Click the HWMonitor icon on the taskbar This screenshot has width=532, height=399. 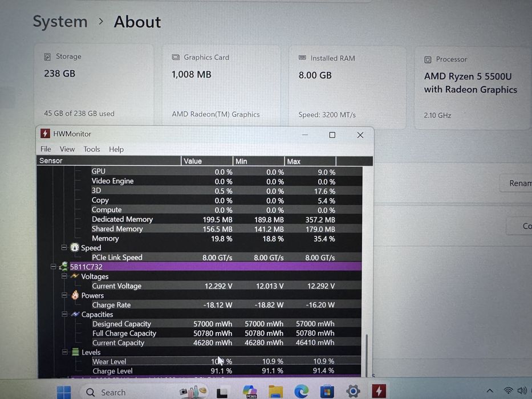click(x=379, y=391)
